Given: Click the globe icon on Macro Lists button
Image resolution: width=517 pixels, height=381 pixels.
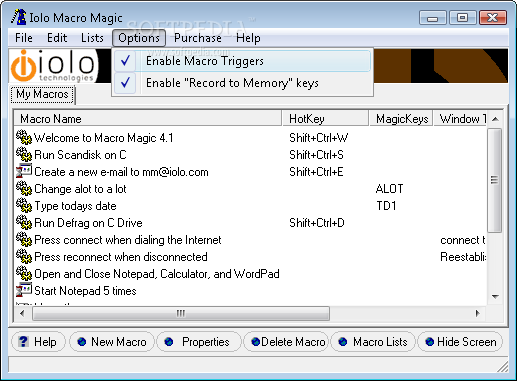Looking at the screenshot, I should (343, 342).
